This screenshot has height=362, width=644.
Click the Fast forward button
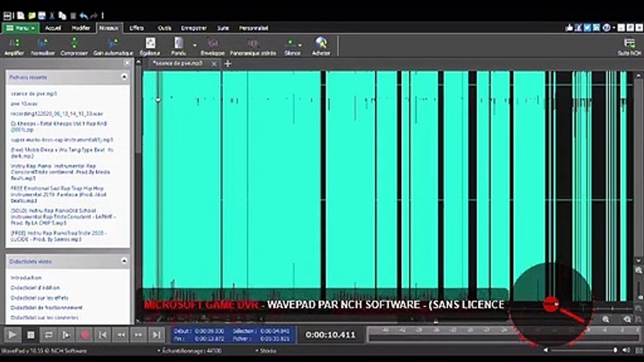[139, 335]
